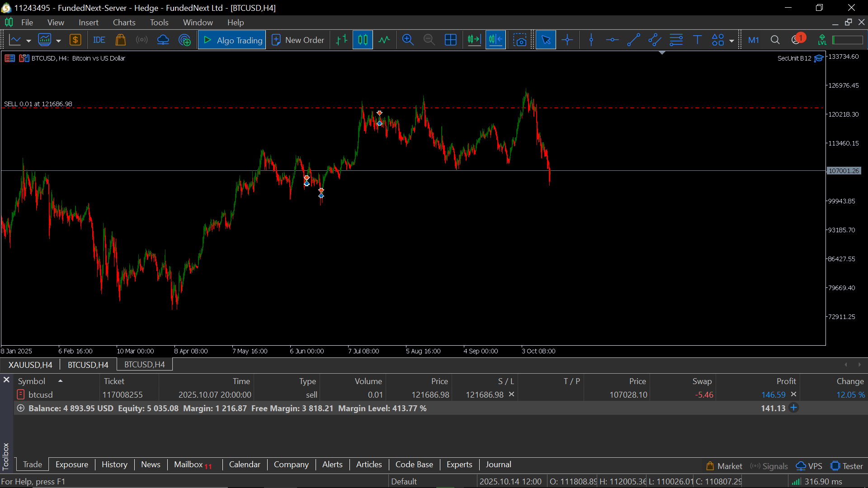Toggle candlestick chart mode
Screen dimensions: 868x488
point(363,40)
